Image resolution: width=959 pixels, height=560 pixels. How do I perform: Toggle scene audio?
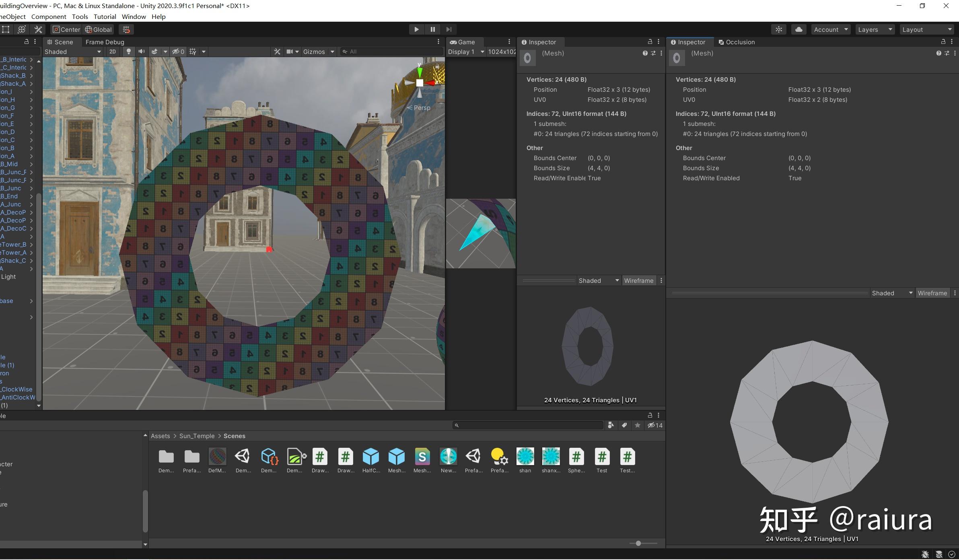[x=142, y=51]
